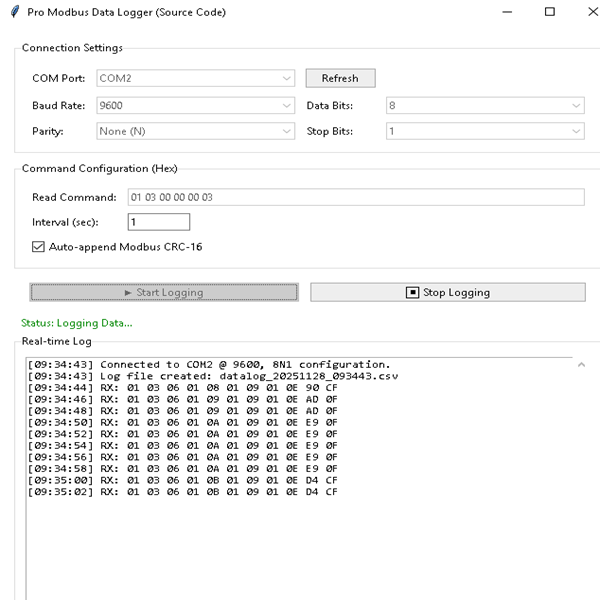Maximize the Modbus Data Logger window

[550, 12]
